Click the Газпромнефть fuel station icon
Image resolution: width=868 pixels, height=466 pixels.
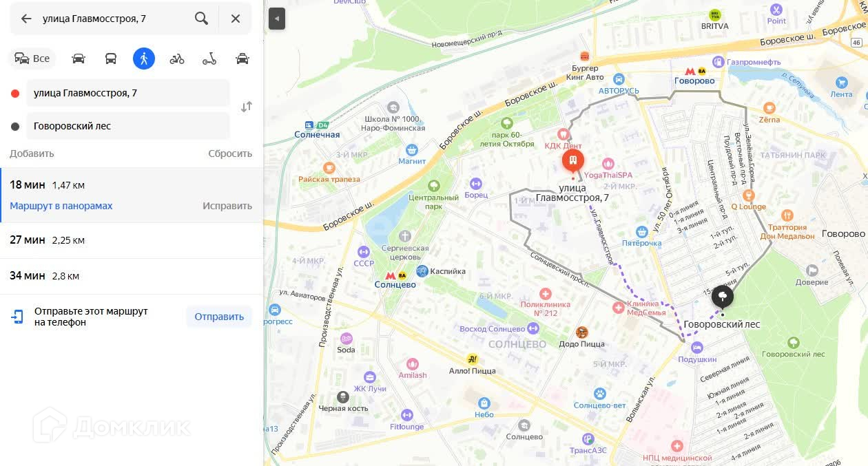click(x=718, y=61)
